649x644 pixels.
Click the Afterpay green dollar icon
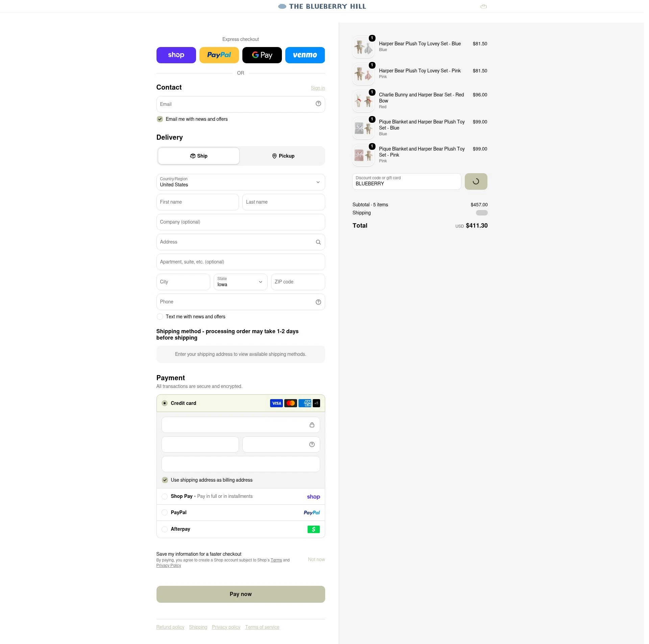pos(313,529)
